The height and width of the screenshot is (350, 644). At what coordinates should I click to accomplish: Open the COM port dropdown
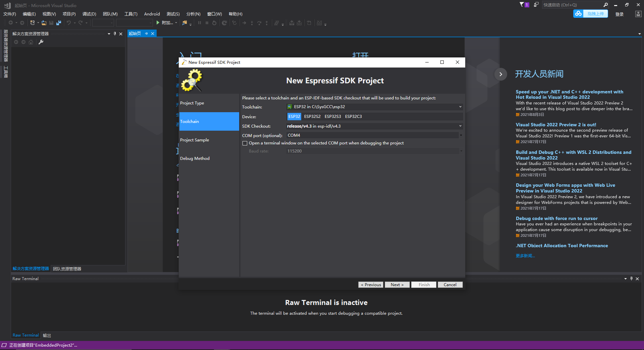click(461, 135)
